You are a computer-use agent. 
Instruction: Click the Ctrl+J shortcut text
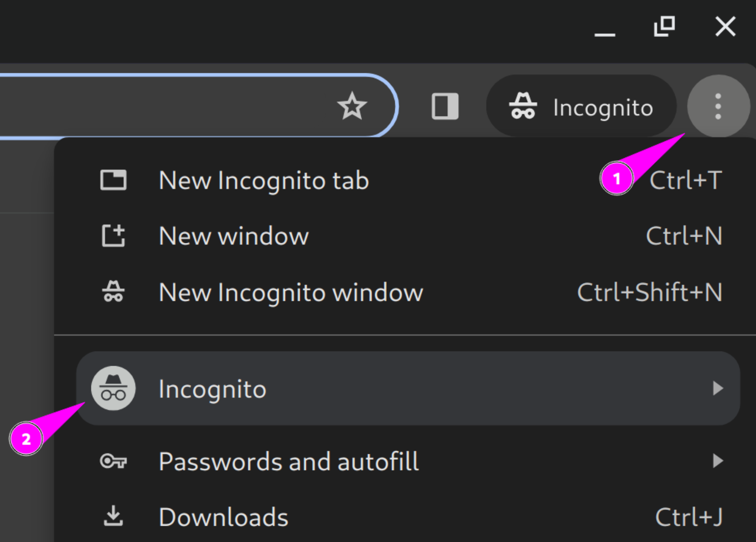(x=689, y=517)
